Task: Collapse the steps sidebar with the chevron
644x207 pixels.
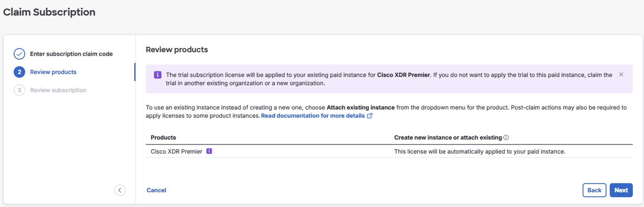Action: click(x=120, y=190)
